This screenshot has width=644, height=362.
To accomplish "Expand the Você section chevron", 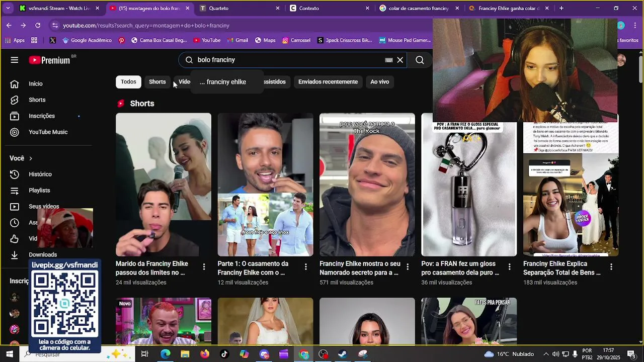I will (30, 158).
